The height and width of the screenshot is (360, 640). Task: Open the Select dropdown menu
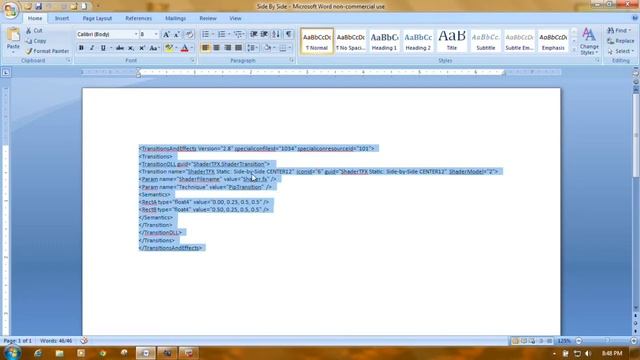point(620,51)
